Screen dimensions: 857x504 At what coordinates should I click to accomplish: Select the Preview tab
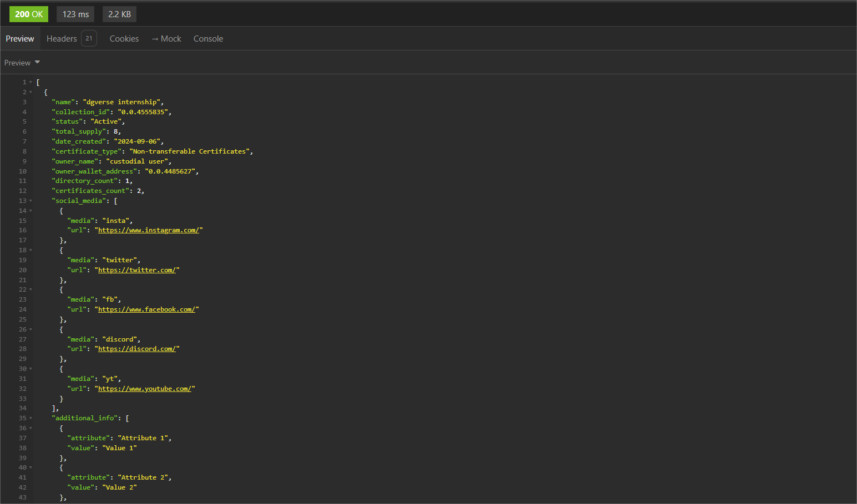(20, 38)
